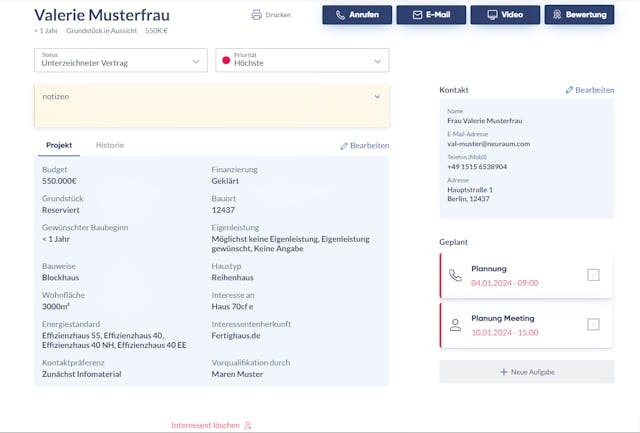Click the val-muster@neuraum.com email address

[x=488, y=144]
